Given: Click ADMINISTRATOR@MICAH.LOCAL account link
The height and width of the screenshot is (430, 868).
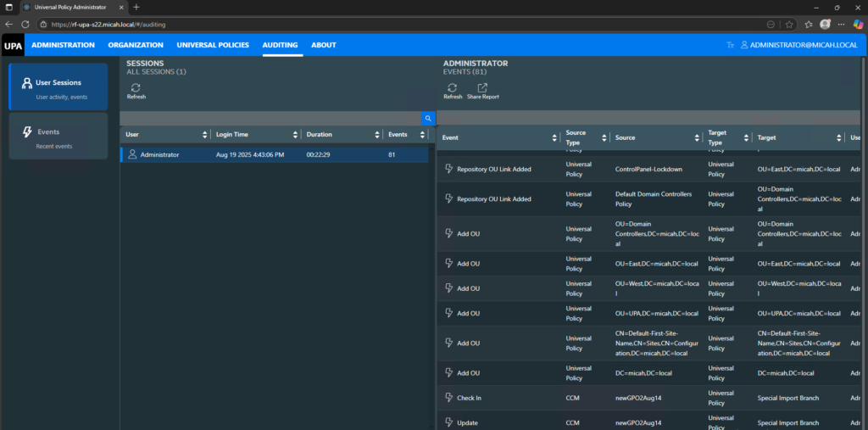Looking at the screenshot, I should point(799,45).
